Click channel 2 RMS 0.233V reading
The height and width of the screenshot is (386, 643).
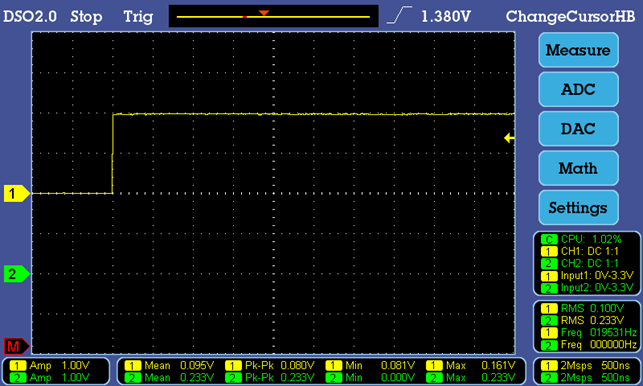point(583,320)
